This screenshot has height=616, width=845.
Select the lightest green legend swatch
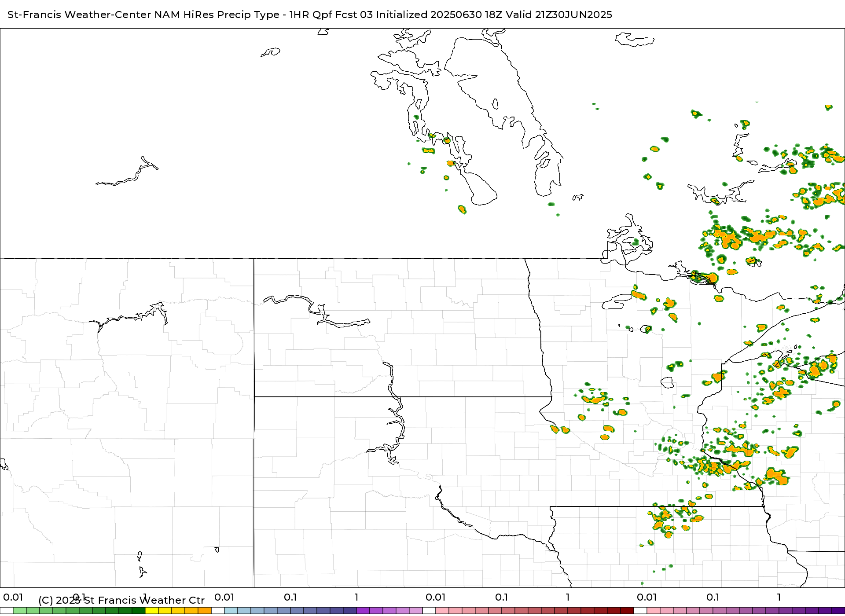(20, 611)
